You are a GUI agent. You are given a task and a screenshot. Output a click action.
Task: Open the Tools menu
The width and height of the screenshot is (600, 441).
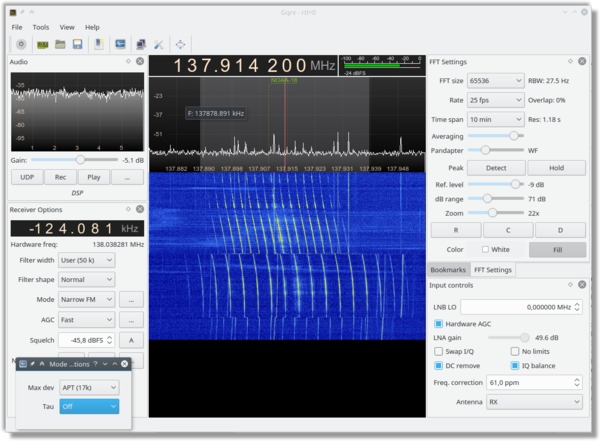click(41, 27)
